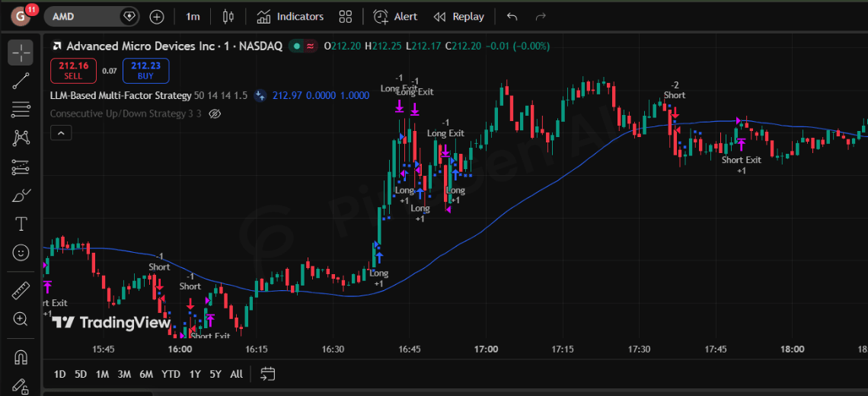The width and height of the screenshot is (868, 396).
Task: Click the 18:00 time axis label
Action: (792, 350)
